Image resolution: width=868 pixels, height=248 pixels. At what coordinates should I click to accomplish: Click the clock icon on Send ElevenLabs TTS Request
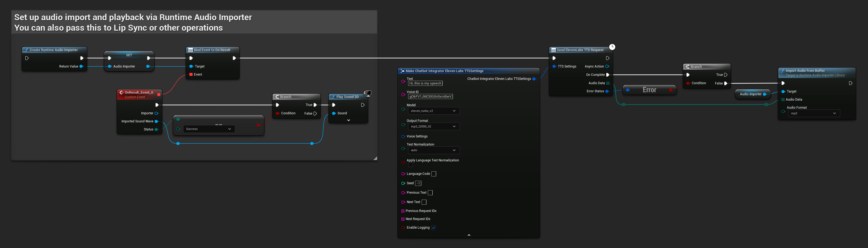(612, 47)
